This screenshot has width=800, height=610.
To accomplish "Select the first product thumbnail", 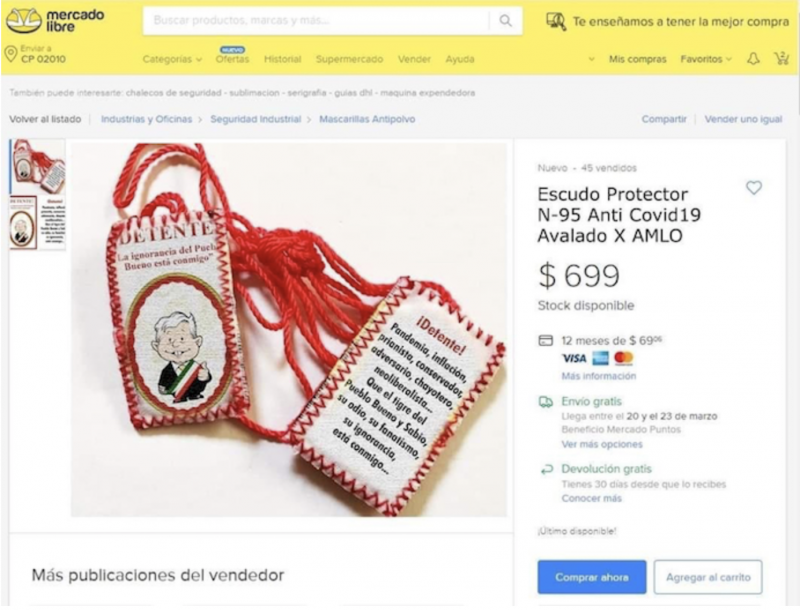I will [38, 166].
